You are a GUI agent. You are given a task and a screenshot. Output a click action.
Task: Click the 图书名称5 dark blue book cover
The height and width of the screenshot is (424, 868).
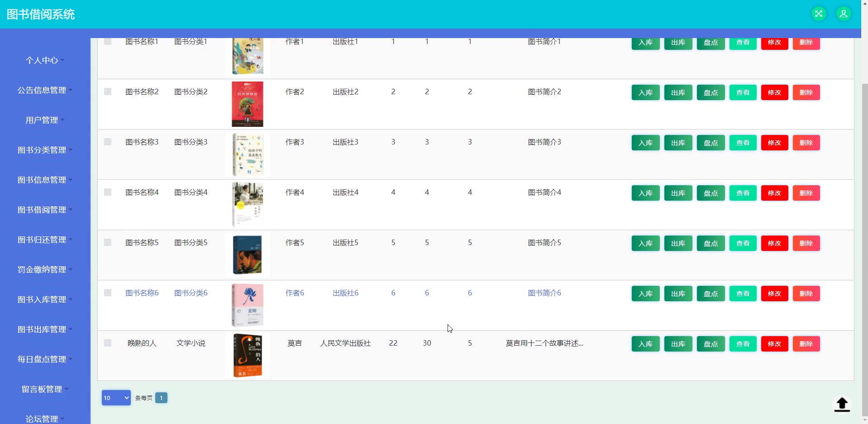(x=248, y=255)
